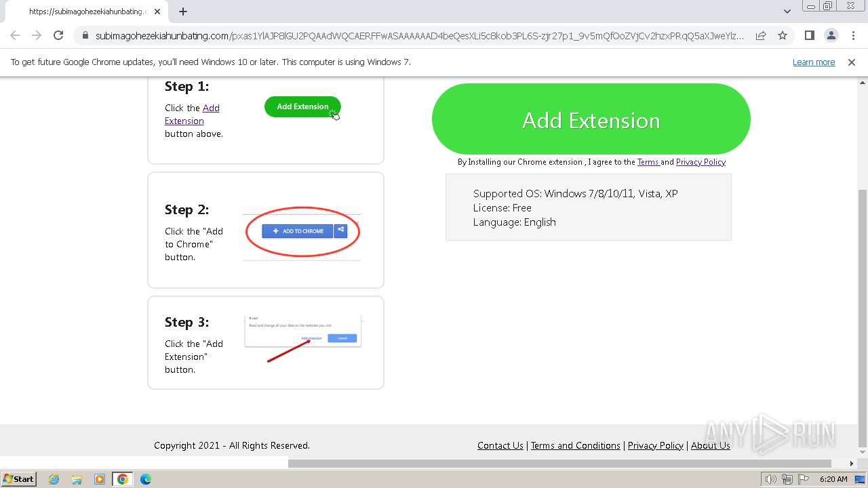Open the Windows Start menu
Image resolution: width=868 pixels, height=488 pixels.
[x=19, y=479]
